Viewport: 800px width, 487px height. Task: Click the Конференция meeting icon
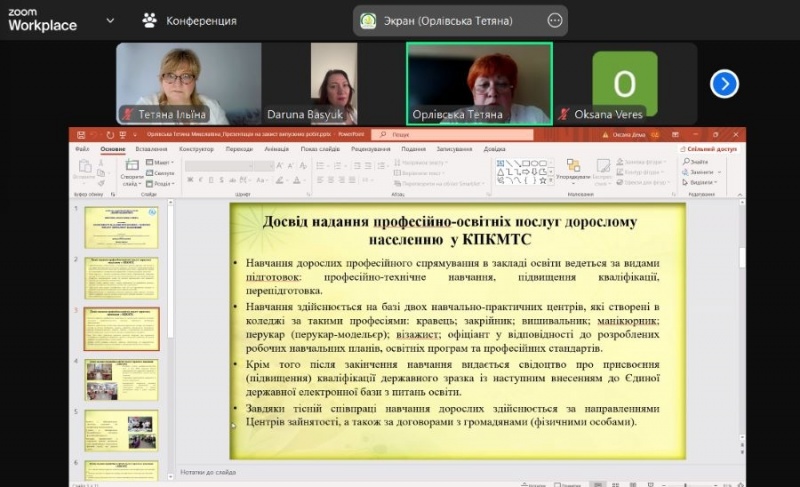coord(150,20)
